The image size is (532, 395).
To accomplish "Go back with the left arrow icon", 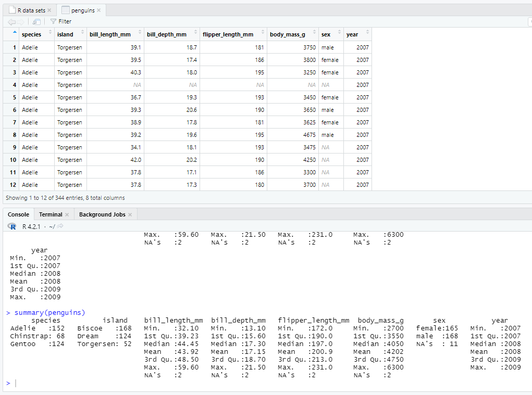I will click(x=11, y=22).
